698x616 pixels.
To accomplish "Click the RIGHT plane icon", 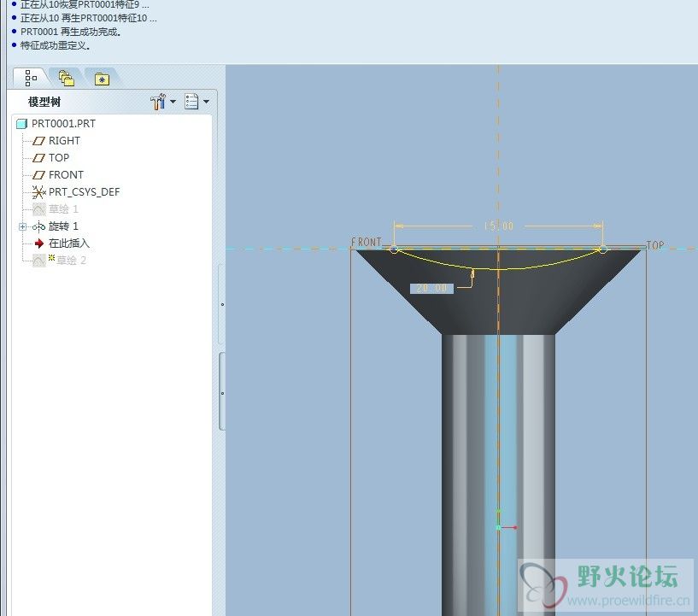I will click(x=38, y=141).
